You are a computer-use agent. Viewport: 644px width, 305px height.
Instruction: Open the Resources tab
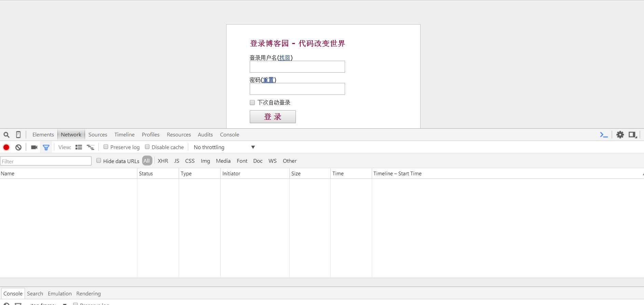pyautogui.click(x=179, y=135)
